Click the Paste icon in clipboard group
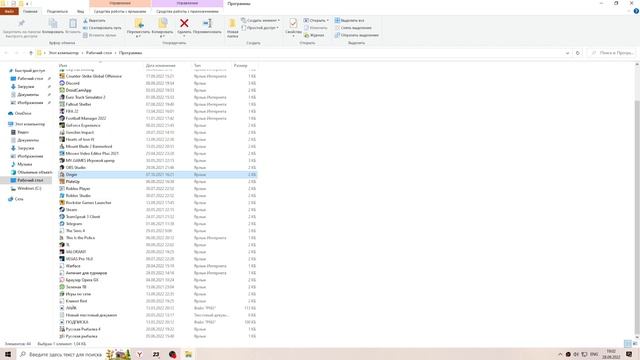Screen dimensions: 640x360 [x=73, y=24]
